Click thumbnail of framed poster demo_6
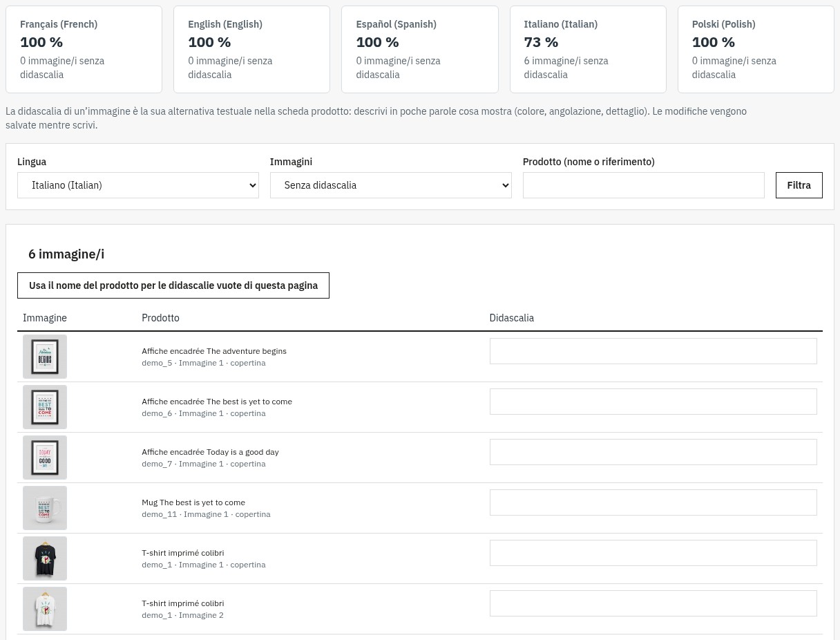840x640 pixels. point(45,407)
